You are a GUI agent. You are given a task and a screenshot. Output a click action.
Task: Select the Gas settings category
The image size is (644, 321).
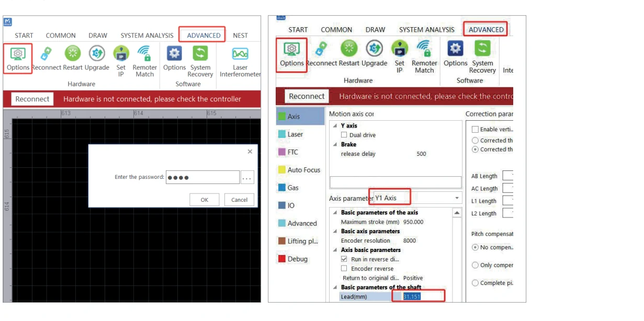(300, 188)
